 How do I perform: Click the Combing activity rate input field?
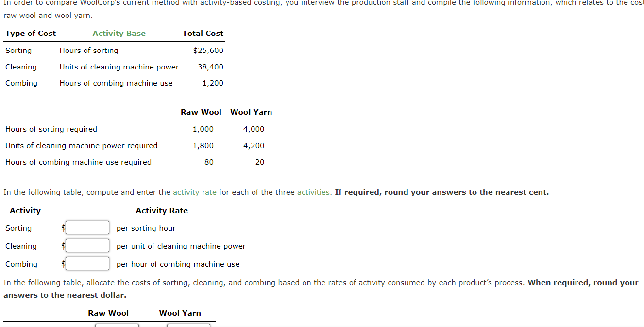pos(87,263)
